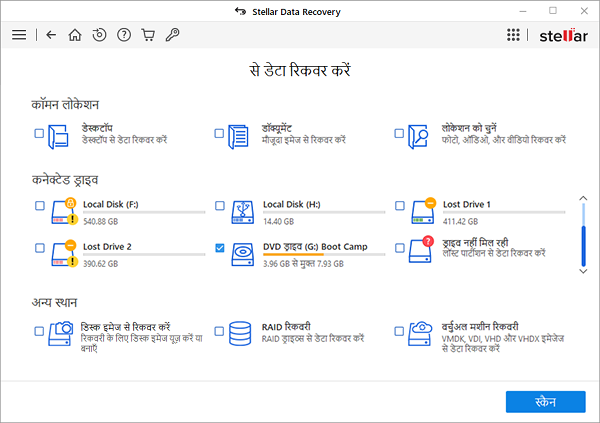Click the Local Disk (F:) drive icon
This screenshot has width=600, height=423.
[x=64, y=211]
